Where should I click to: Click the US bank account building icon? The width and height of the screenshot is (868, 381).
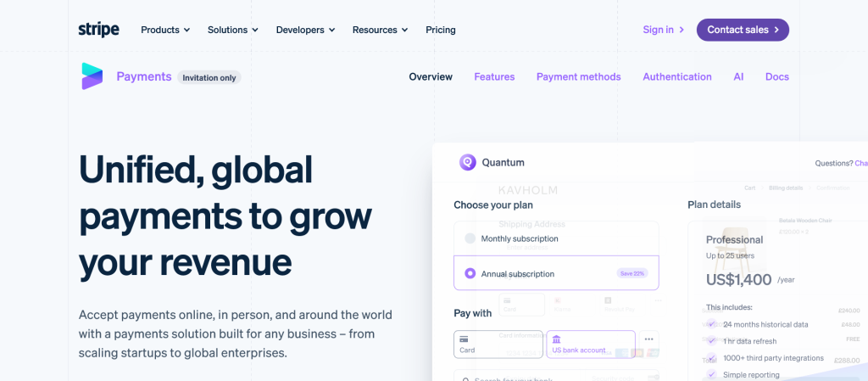click(556, 339)
